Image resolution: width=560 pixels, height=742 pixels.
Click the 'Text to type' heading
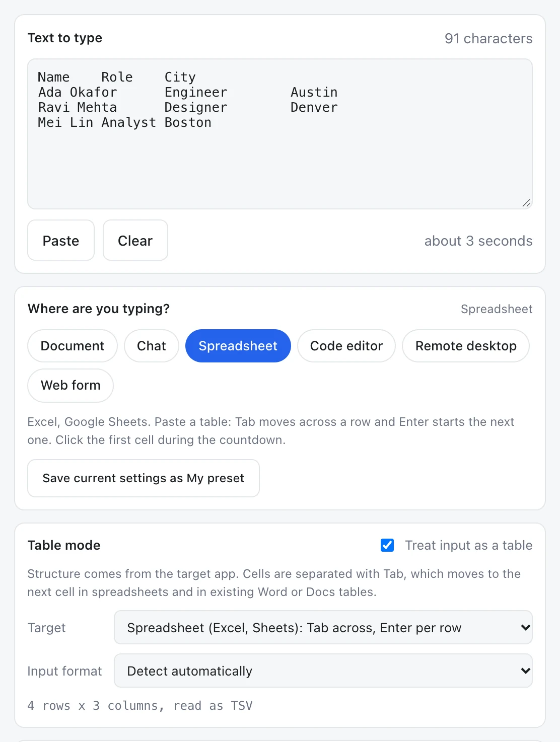pyautogui.click(x=65, y=38)
